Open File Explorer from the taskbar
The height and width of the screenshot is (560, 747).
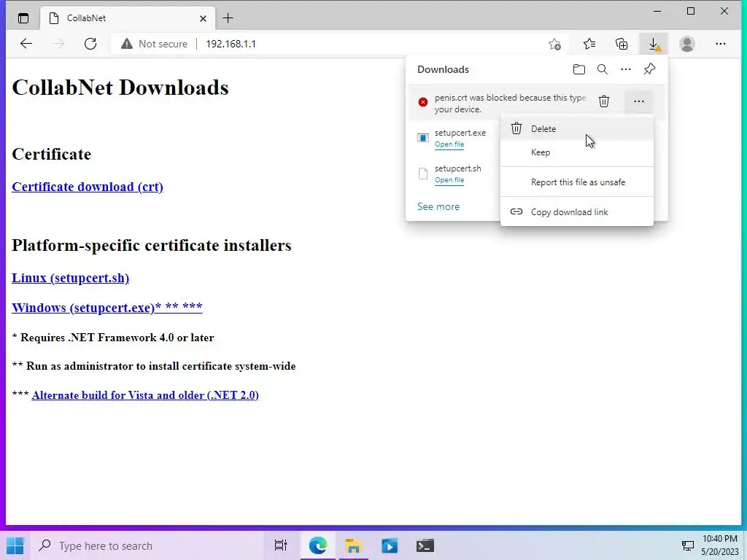[354, 545]
